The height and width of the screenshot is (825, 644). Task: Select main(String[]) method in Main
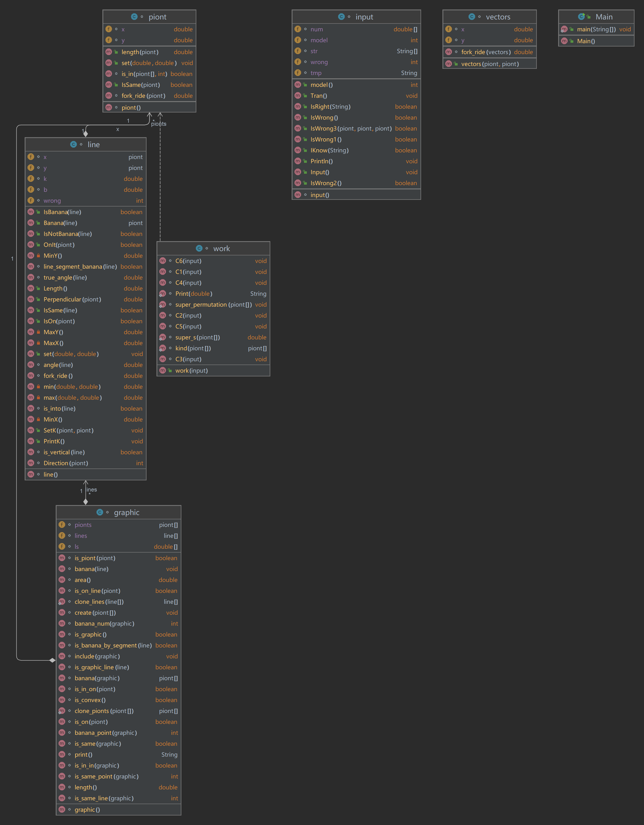(596, 29)
